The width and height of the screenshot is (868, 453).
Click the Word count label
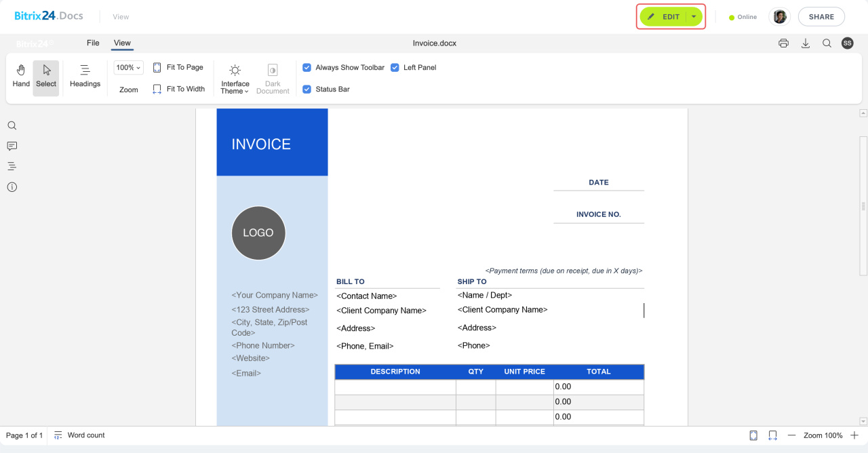point(86,435)
